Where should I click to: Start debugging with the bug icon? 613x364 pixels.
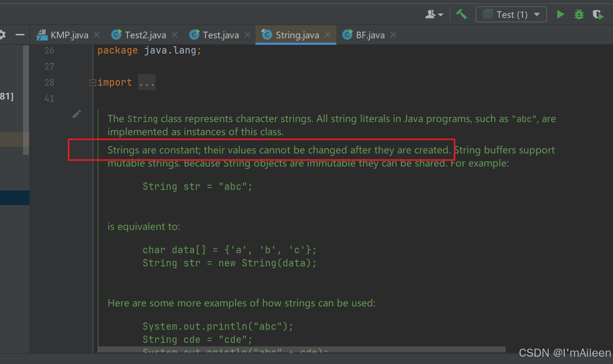coord(579,15)
